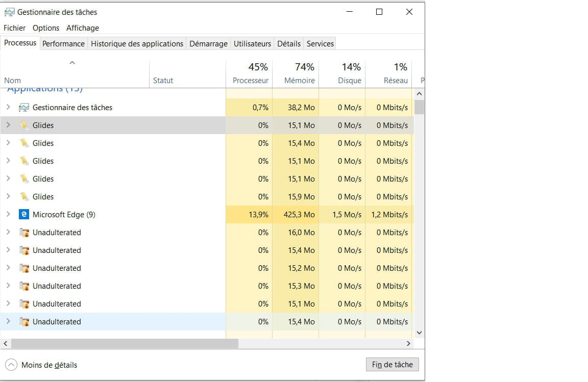The height and width of the screenshot is (382, 588).
Task: Expand the Glides row with 15,9 Mo
Action: (x=8, y=196)
